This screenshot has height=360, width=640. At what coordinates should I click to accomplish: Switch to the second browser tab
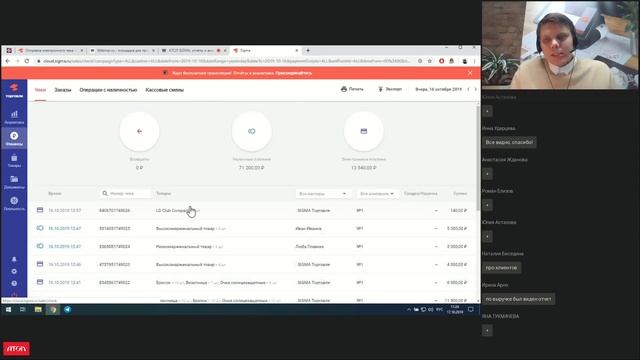coord(122,51)
